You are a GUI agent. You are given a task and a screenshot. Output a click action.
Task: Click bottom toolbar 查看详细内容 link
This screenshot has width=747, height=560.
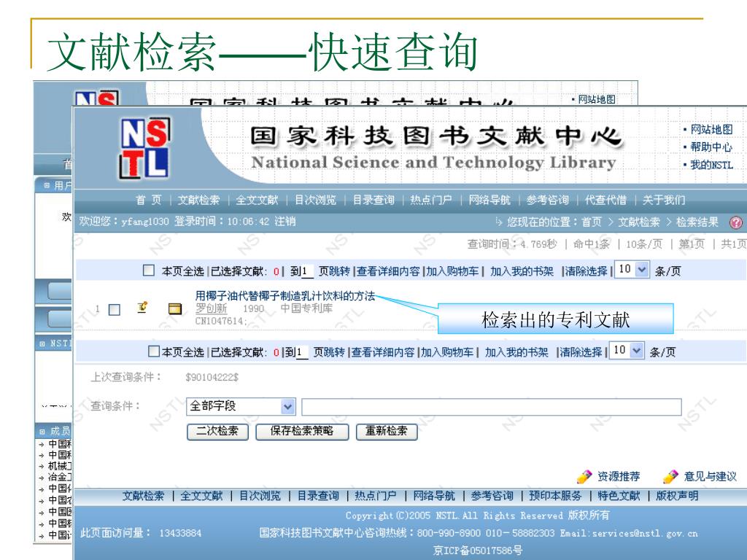[383, 352]
